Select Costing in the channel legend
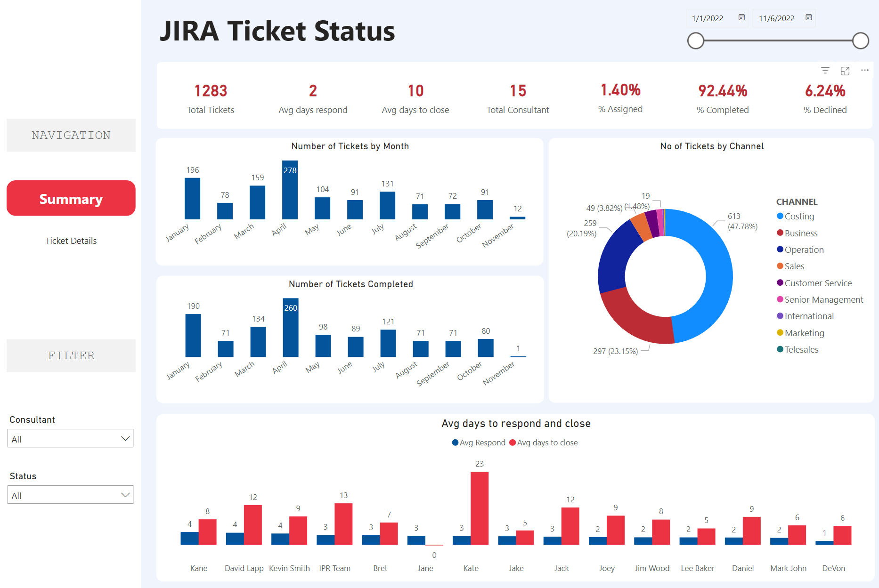Image resolution: width=879 pixels, height=588 pixels. 796,216
